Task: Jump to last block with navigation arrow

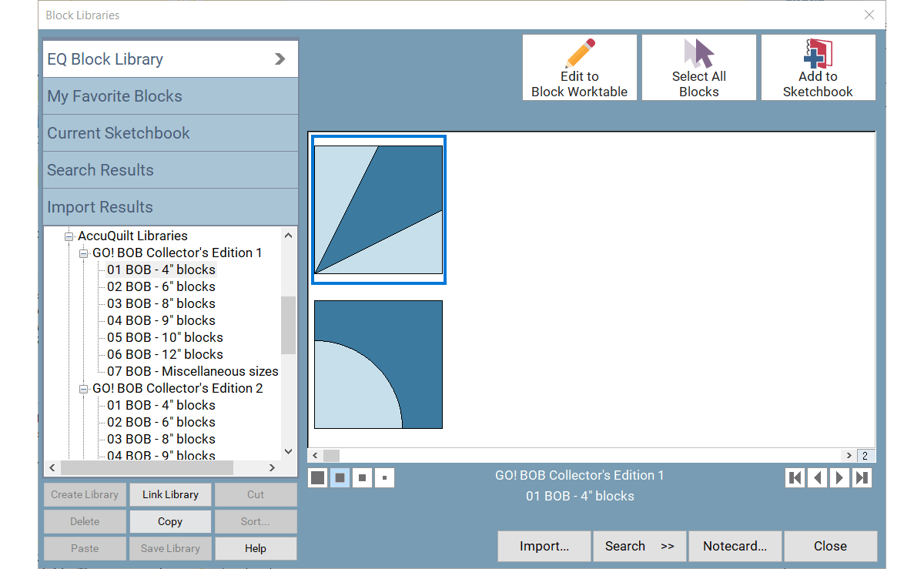Action: coord(862,478)
